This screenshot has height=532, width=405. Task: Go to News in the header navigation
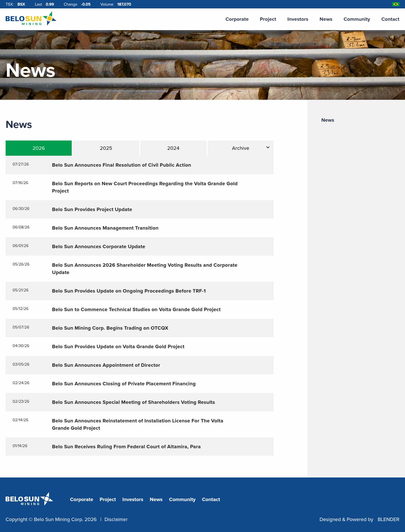326,19
